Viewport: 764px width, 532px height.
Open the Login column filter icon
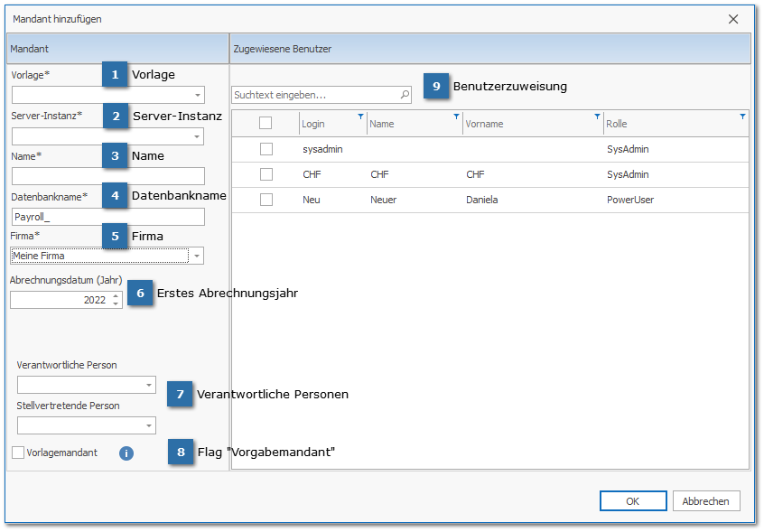[x=360, y=117]
